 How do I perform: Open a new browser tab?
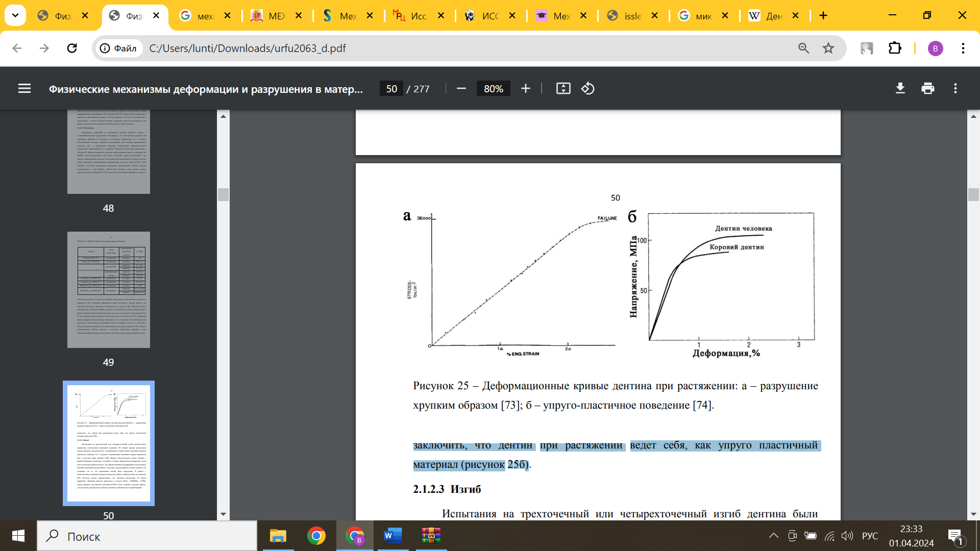(823, 16)
